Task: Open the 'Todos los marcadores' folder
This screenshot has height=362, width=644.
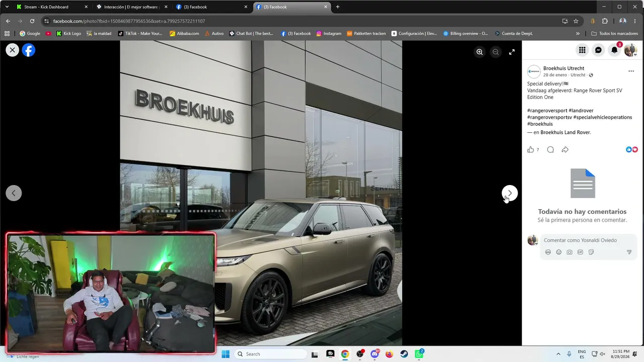Action: click(x=615, y=34)
